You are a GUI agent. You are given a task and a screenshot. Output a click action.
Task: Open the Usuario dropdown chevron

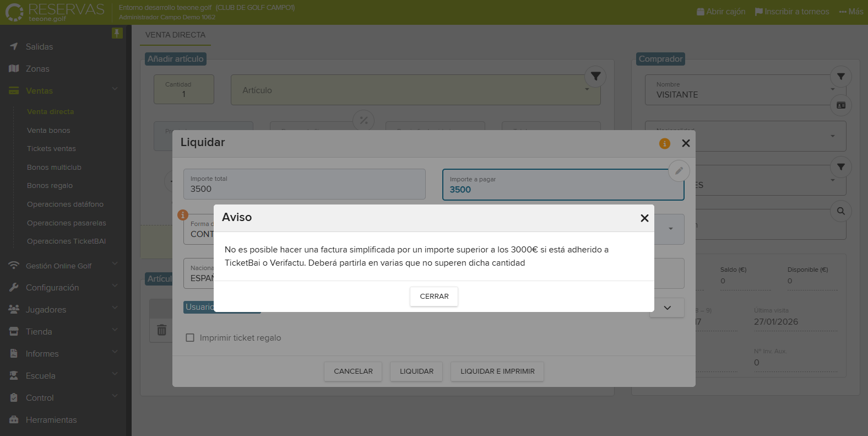[667, 308]
